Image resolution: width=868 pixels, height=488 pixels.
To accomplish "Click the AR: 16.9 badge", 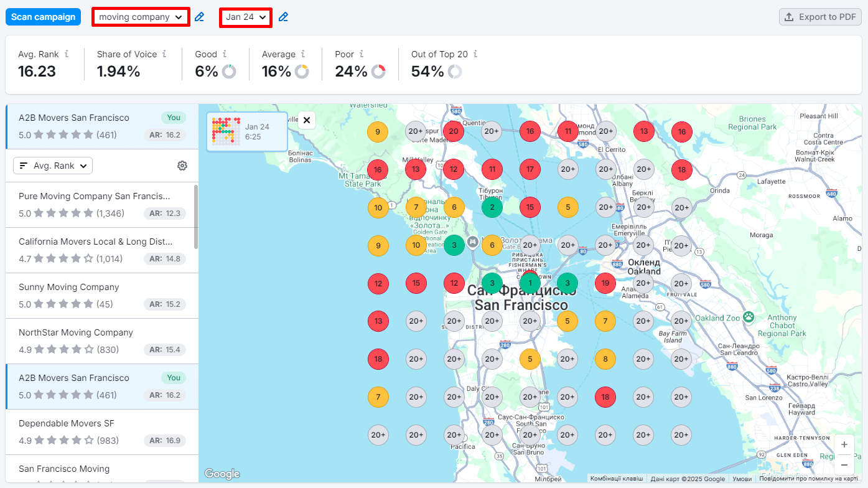I will tap(164, 441).
